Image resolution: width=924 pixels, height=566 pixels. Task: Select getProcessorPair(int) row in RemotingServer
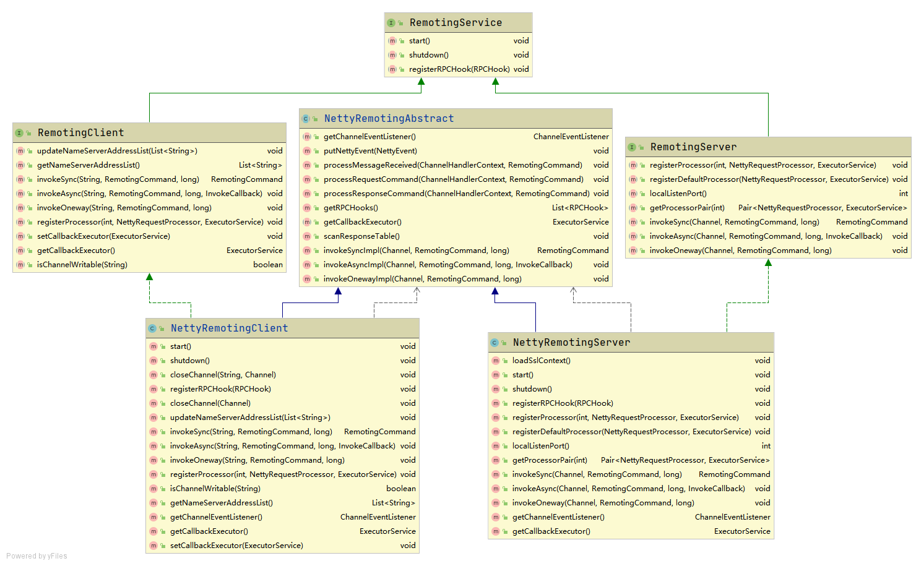tap(687, 208)
